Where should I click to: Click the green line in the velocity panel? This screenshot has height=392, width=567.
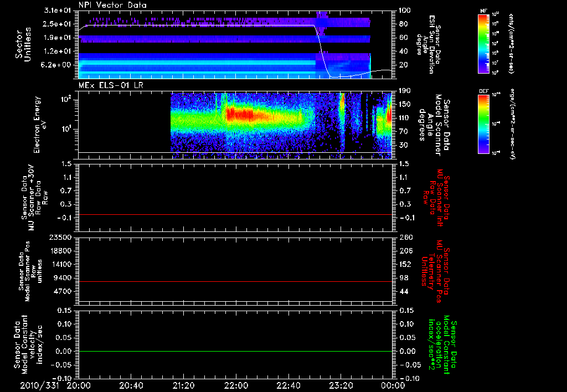tap(235, 351)
